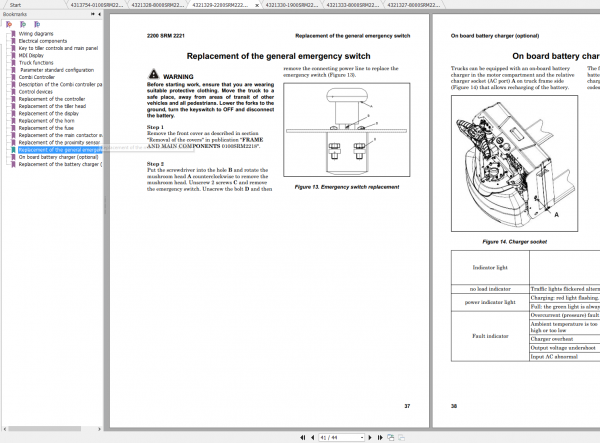The image size is (600, 443).
Task: Open the Wiring diagrams bookmark
Action: [36, 34]
